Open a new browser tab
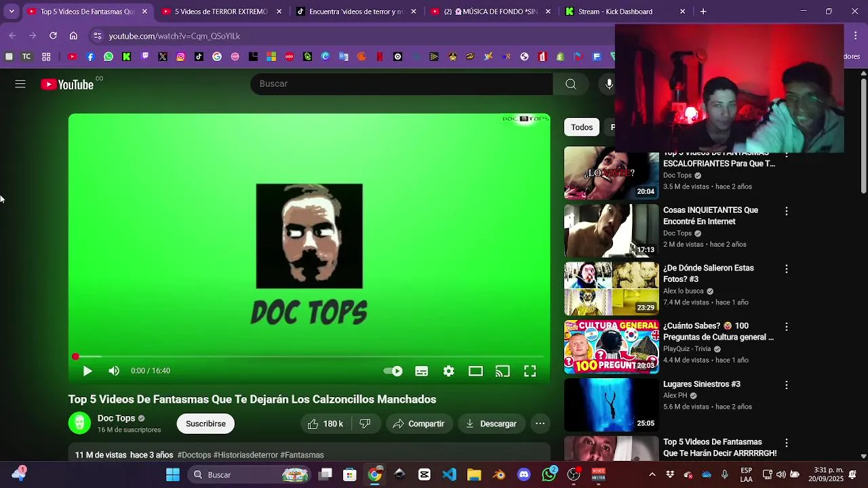 pos(703,12)
